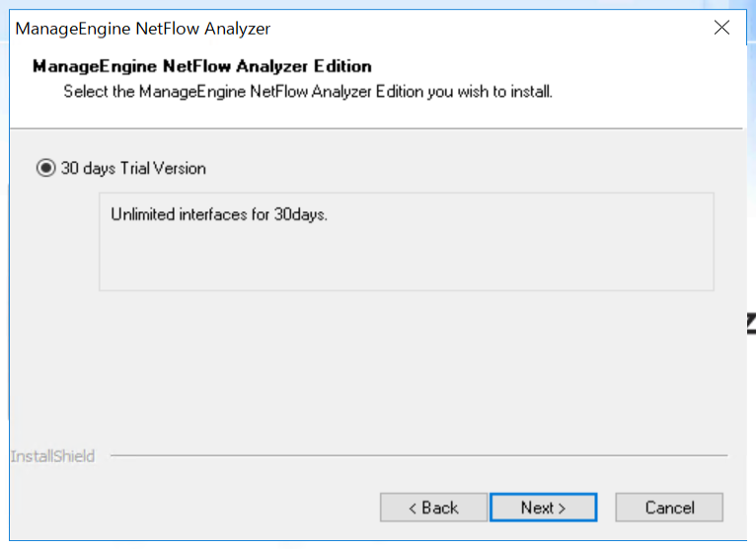Viewport: 756px width, 549px height.
Task: Select the 30 days Trial Version radio button
Action: click(x=45, y=168)
